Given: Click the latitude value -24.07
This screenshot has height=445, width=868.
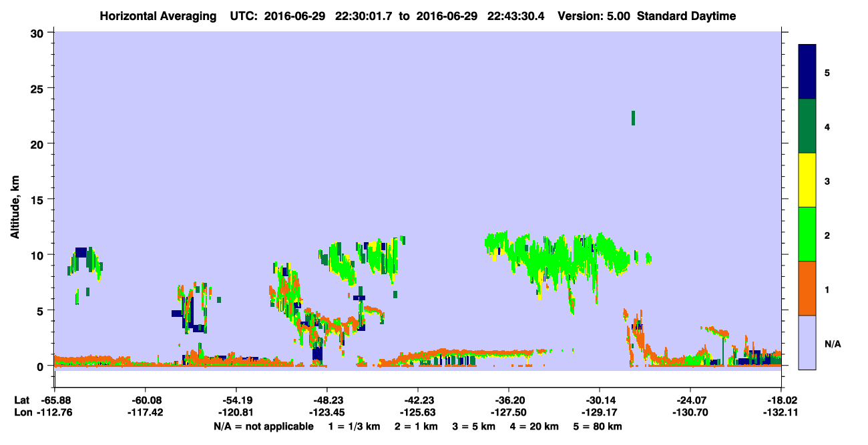Looking at the screenshot, I should [690, 400].
